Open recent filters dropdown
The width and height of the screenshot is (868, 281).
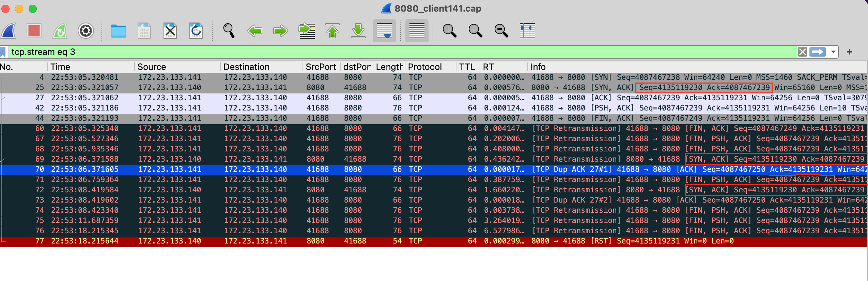point(833,52)
